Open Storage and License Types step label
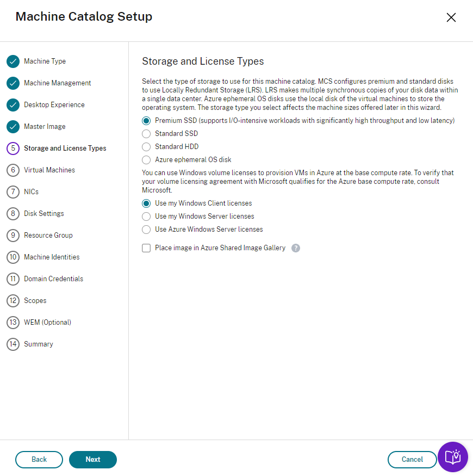 coord(65,148)
